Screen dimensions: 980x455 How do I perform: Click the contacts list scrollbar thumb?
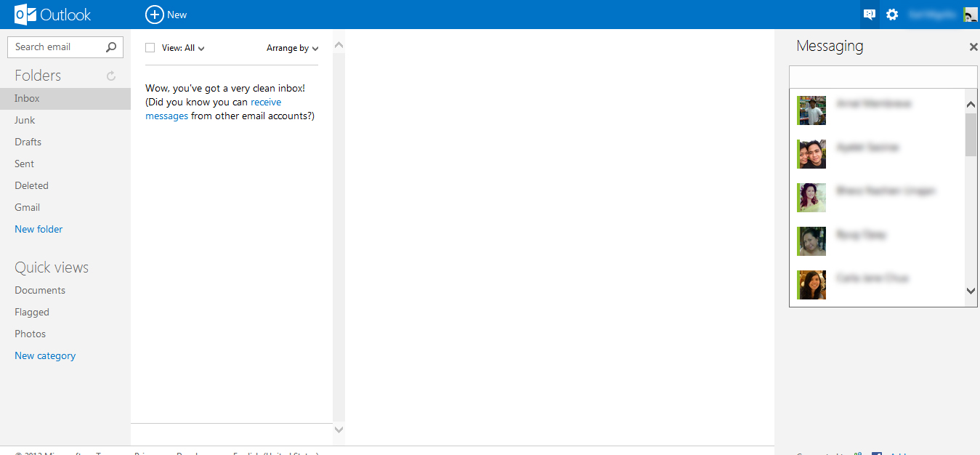(x=971, y=134)
